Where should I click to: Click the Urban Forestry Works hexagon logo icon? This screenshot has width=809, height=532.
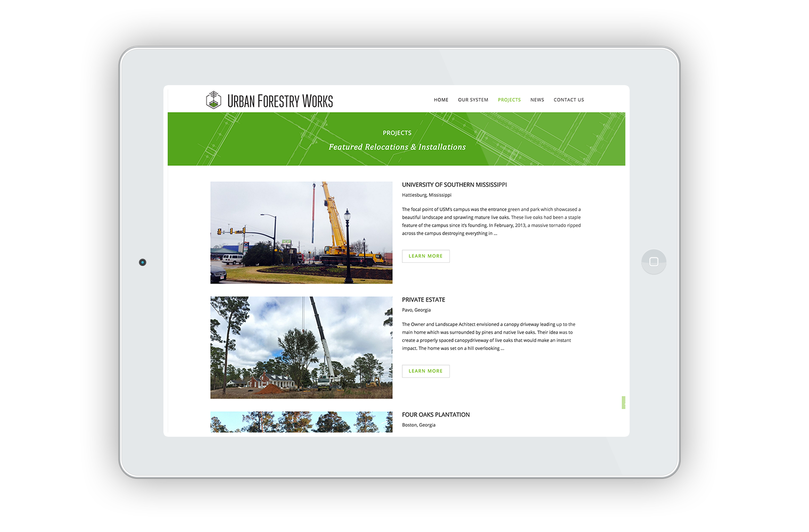click(213, 100)
